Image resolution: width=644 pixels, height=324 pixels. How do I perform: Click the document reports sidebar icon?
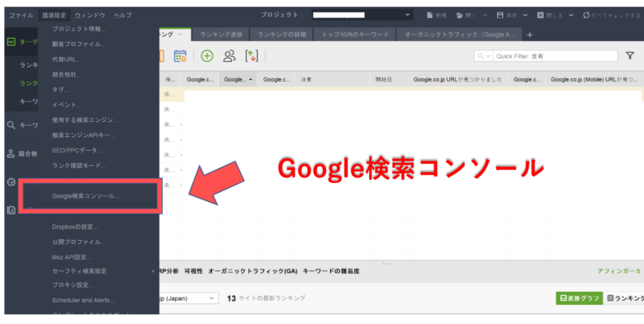pyautogui.click(x=11, y=210)
